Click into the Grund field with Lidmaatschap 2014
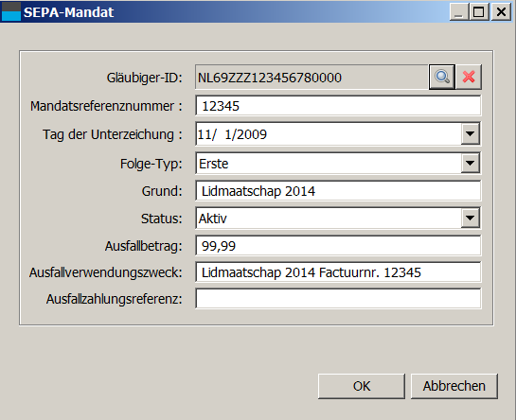Screen dimensions: 516x420 338,191
